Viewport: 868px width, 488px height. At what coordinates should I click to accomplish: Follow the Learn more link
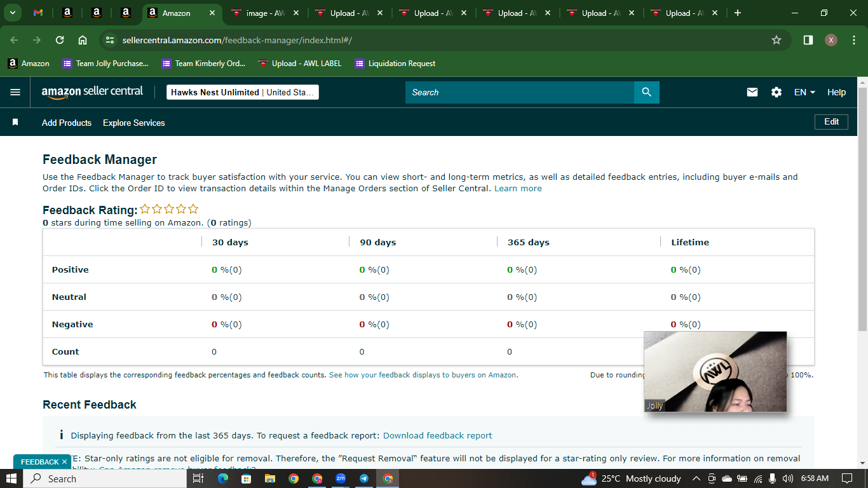[x=518, y=188]
